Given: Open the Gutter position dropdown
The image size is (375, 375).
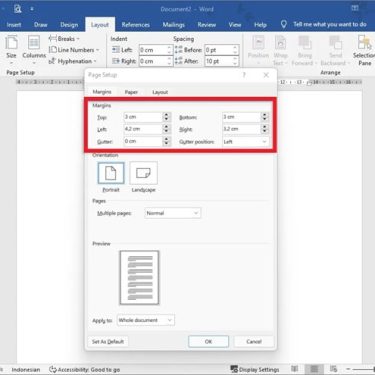Looking at the screenshot, I should [245, 142].
